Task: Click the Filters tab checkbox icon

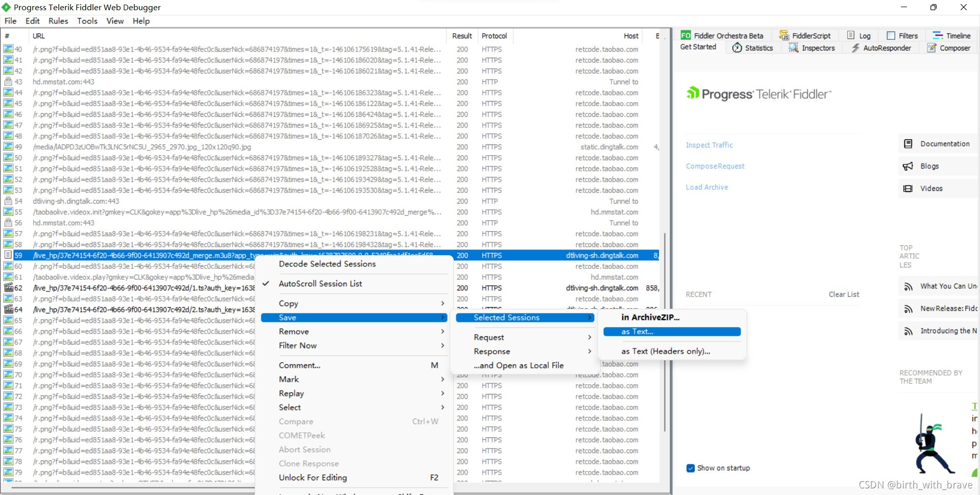Action: click(x=891, y=36)
